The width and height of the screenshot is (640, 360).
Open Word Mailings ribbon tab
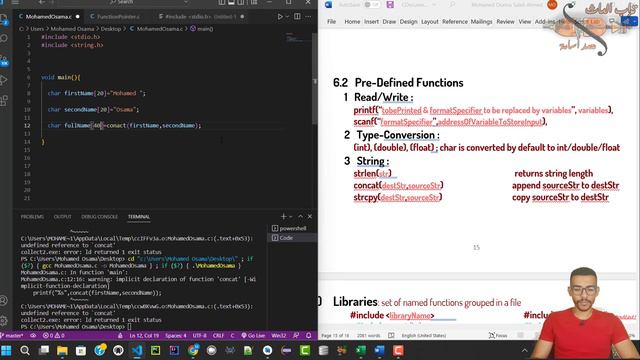(481, 22)
